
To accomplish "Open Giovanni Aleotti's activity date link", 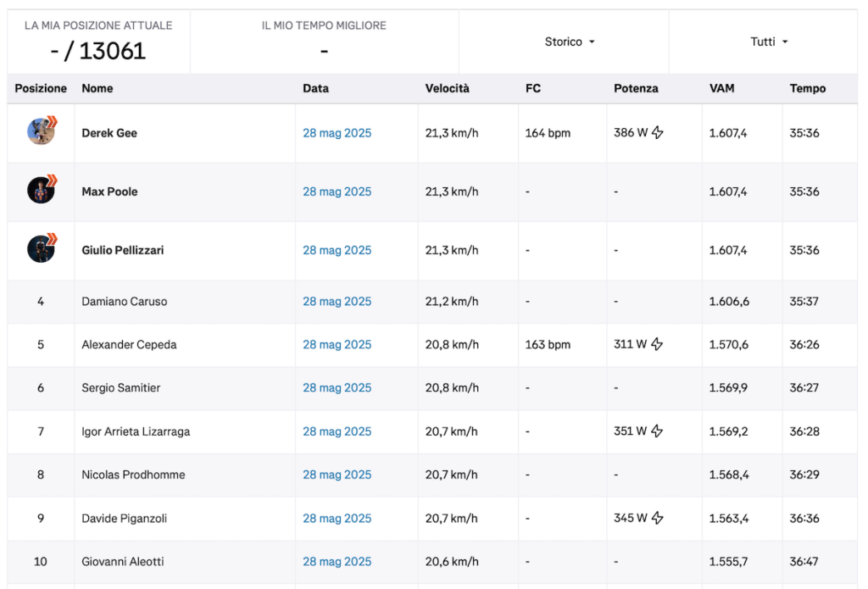I will click(337, 561).
